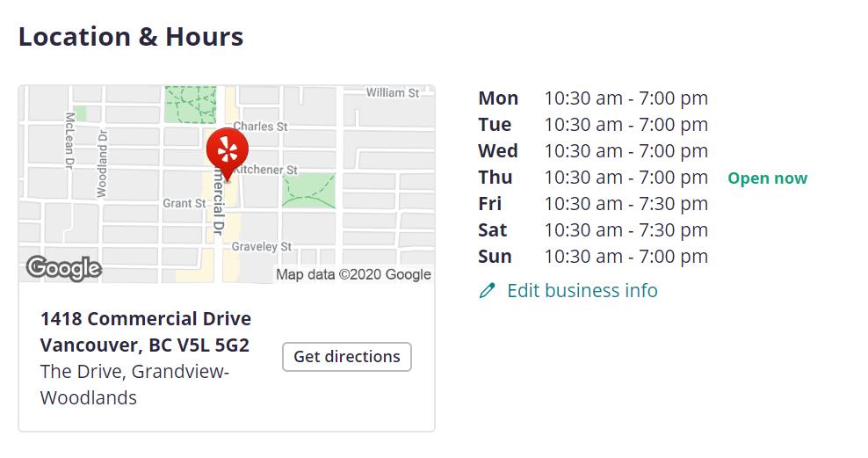This screenshot has height=458, width=868.
Task: Click Map data ©2020 Google attribution
Action: coord(353,274)
